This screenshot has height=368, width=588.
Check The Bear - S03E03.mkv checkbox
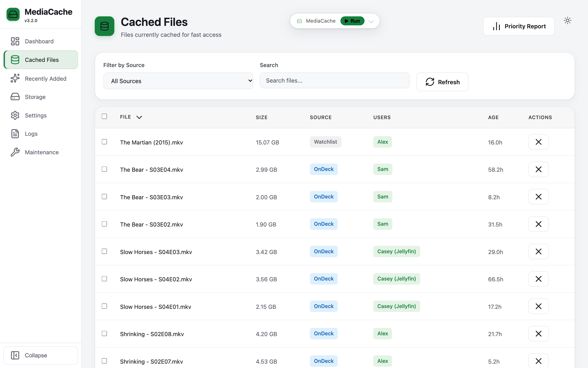coord(104,197)
